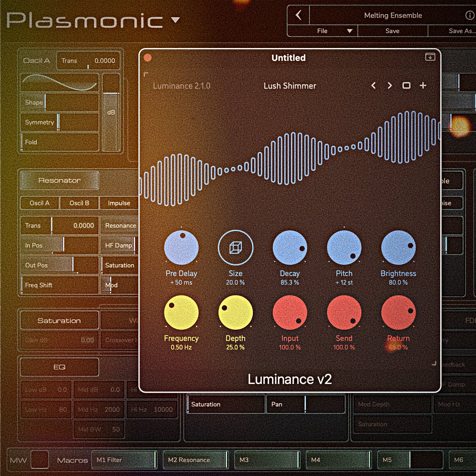Adjust the yellow Frequency knob
The width and height of the screenshot is (476, 476).
point(181,313)
